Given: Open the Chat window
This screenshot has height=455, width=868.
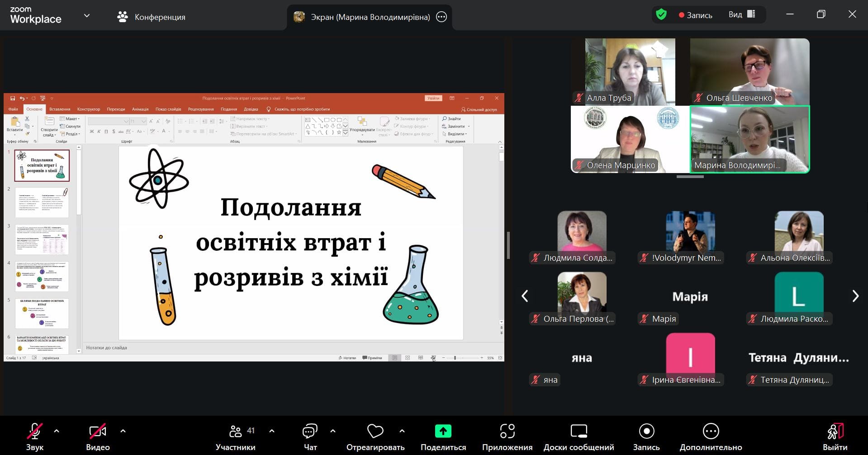Looking at the screenshot, I should pos(310,437).
